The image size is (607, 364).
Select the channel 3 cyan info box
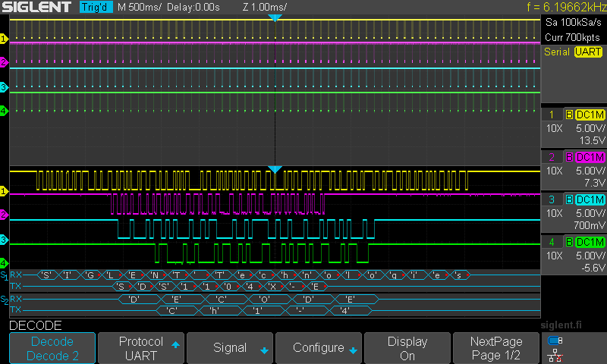pos(574,212)
